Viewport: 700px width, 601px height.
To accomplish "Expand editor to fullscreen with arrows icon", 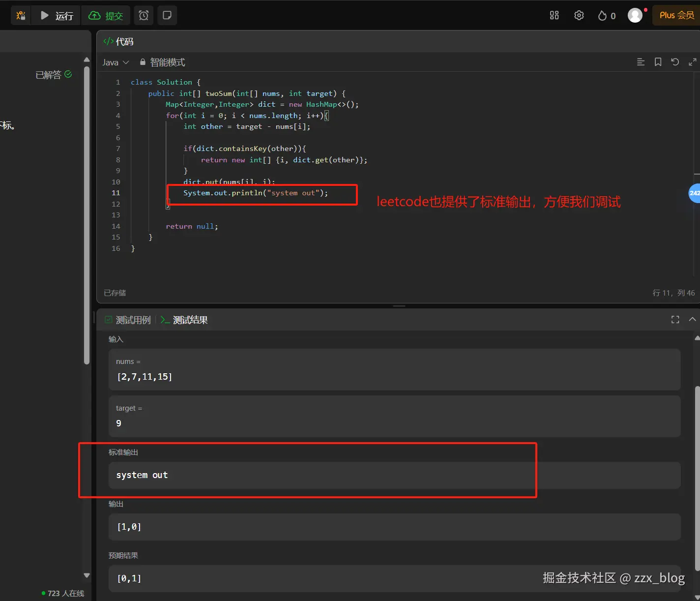I will 692,62.
